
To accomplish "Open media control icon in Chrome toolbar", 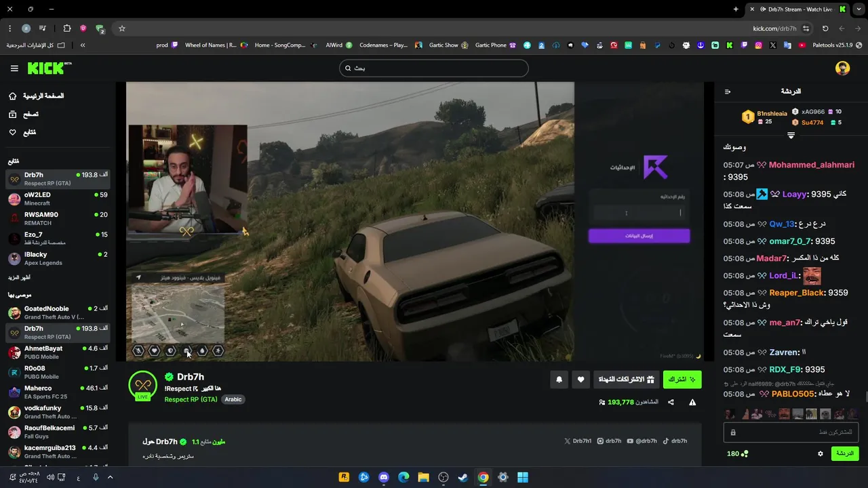I will coord(43,28).
